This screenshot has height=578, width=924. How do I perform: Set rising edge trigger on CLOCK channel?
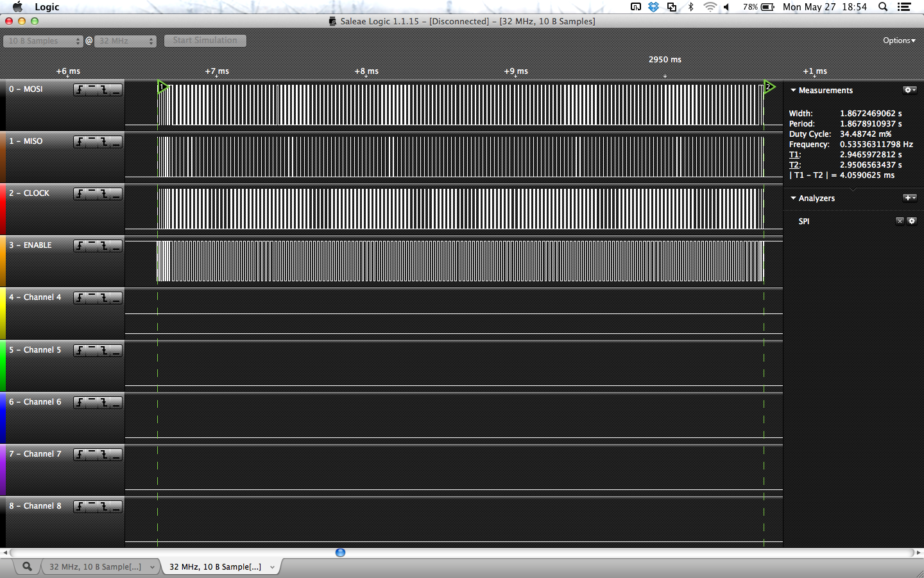click(80, 194)
